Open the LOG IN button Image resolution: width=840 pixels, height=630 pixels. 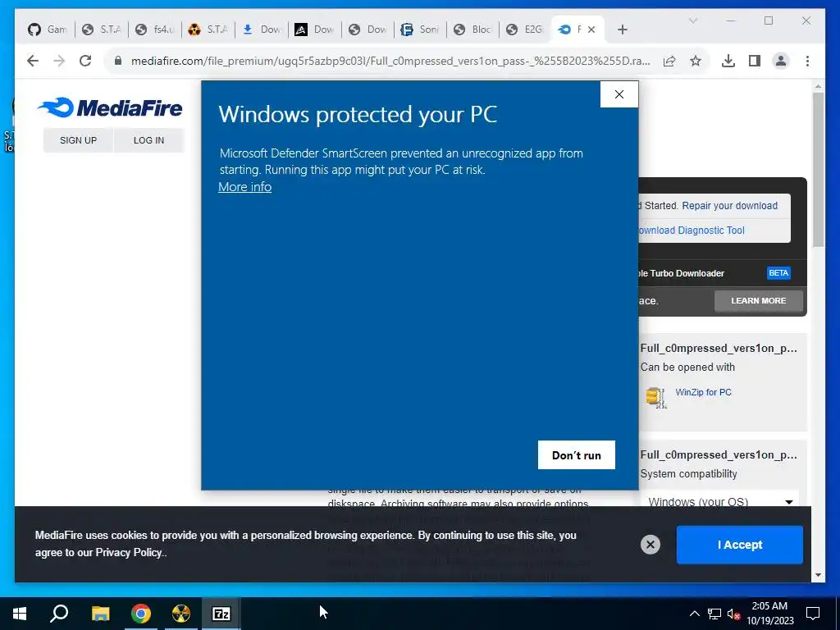click(148, 140)
